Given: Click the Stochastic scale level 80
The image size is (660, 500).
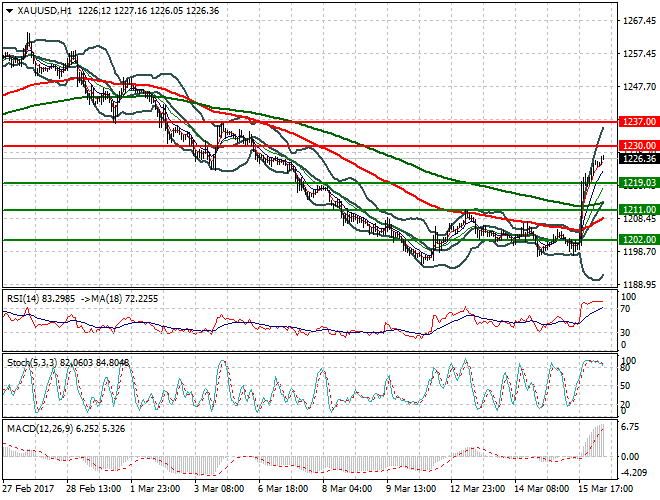Looking at the screenshot, I should 627,369.
